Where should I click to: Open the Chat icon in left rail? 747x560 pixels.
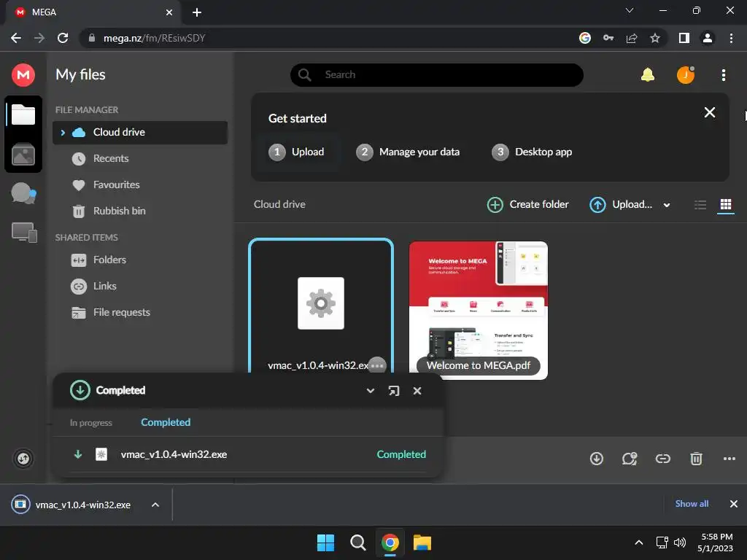23,193
